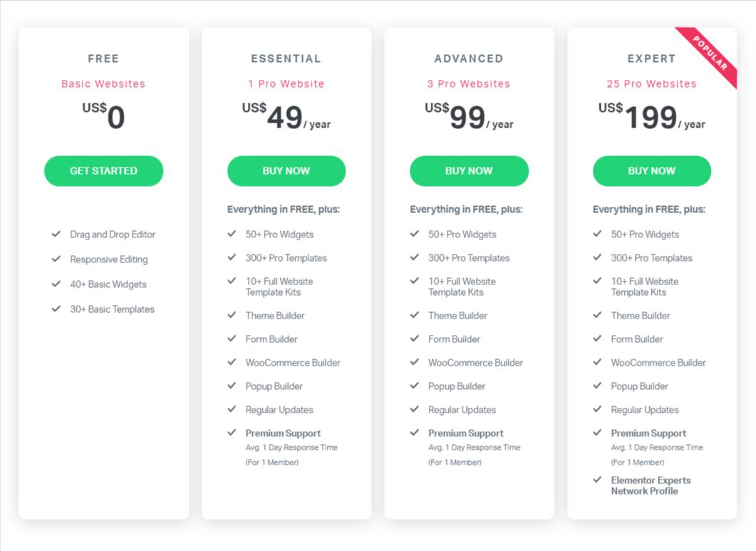Click Premium Support in the Essential plan

(x=283, y=433)
